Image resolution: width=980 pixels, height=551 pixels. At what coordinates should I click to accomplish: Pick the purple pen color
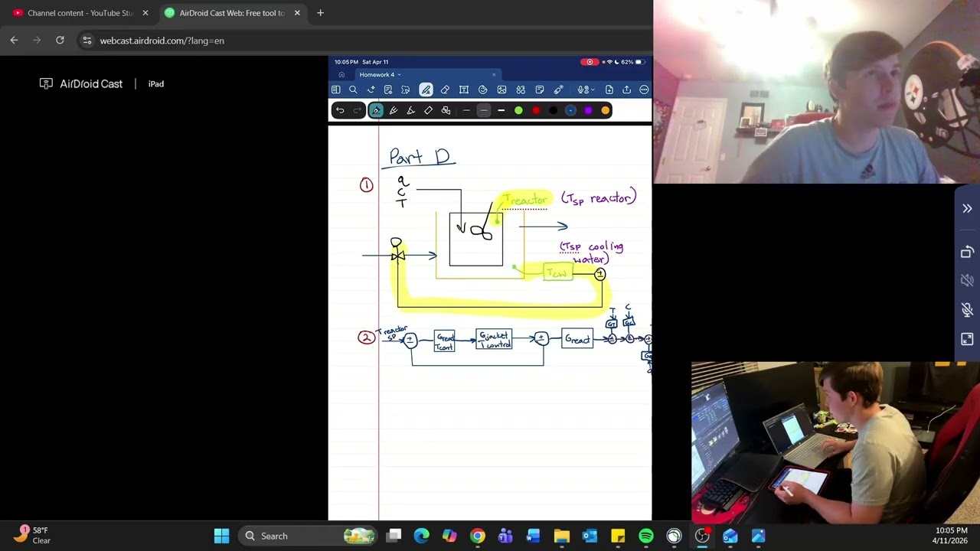(x=588, y=110)
